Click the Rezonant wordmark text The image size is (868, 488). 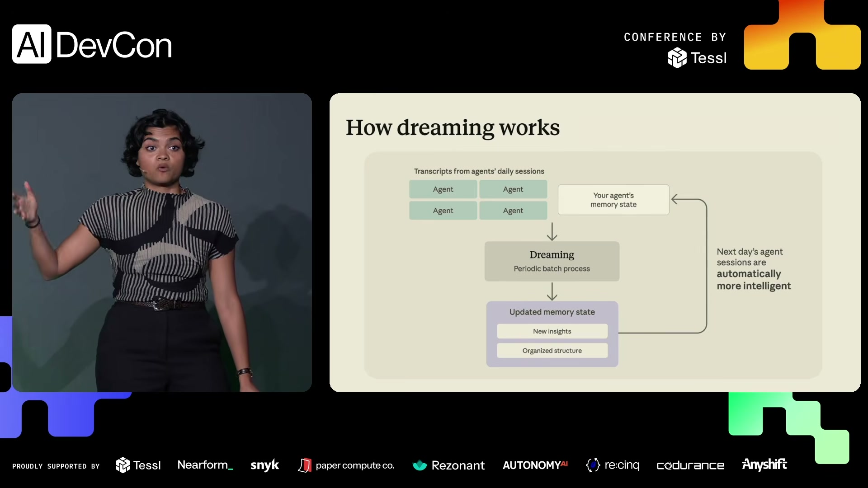(458, 465)
